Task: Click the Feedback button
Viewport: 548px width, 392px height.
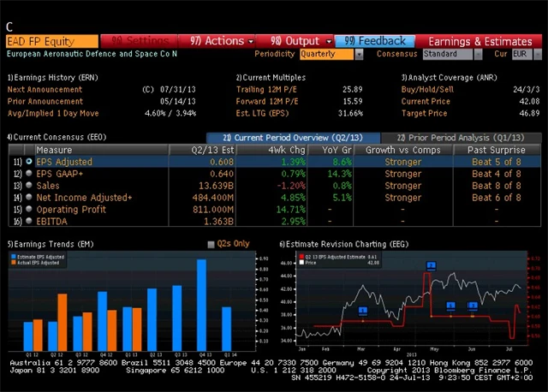Action: (375, 40)
